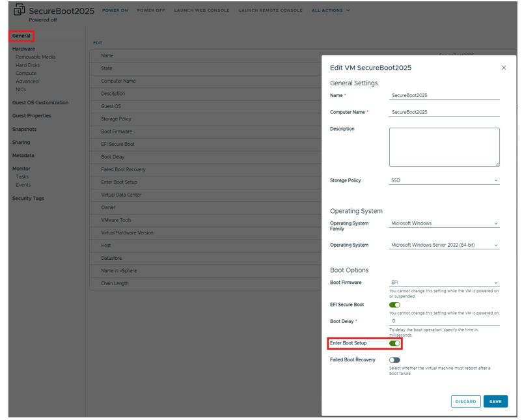The image size is (522, 420).
Task: Open the Boot Firmware dropdown
Action: point(444,283)
